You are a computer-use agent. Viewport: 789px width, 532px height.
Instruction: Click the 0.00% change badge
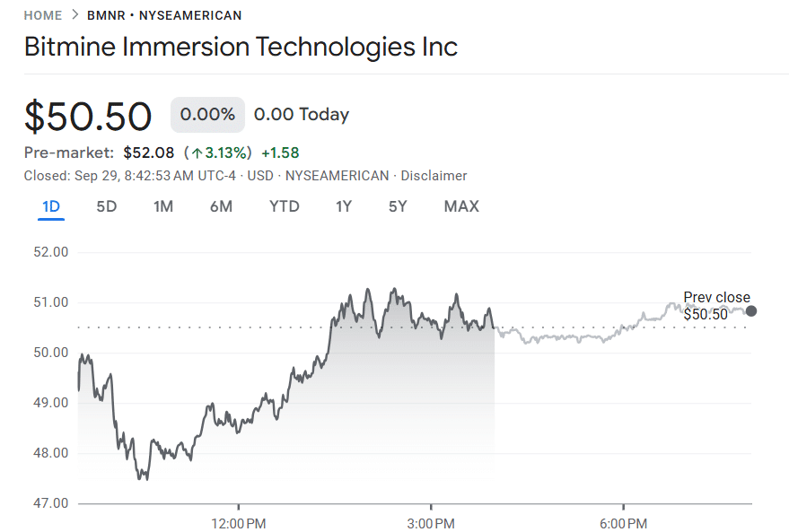point(207,115)
